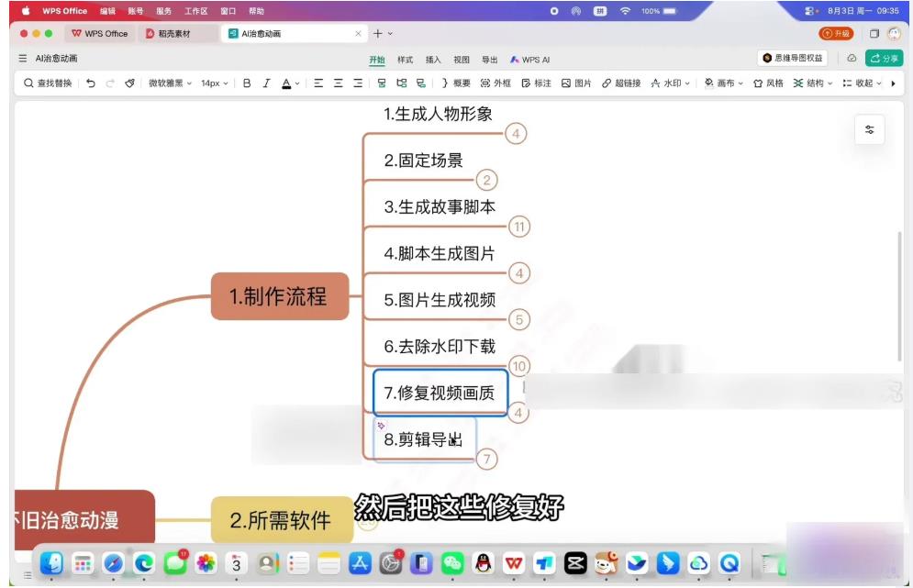Open the structure (结构) dropdown

(813, 83)
